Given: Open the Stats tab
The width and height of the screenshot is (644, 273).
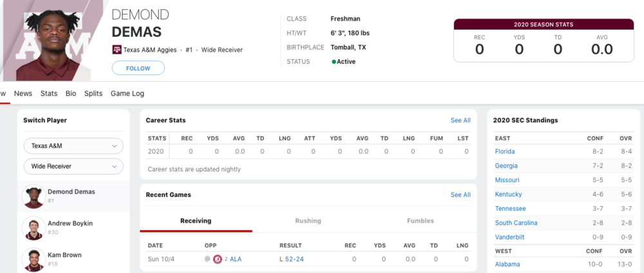Looking at the screenshot, I should (x=49, y=93).
